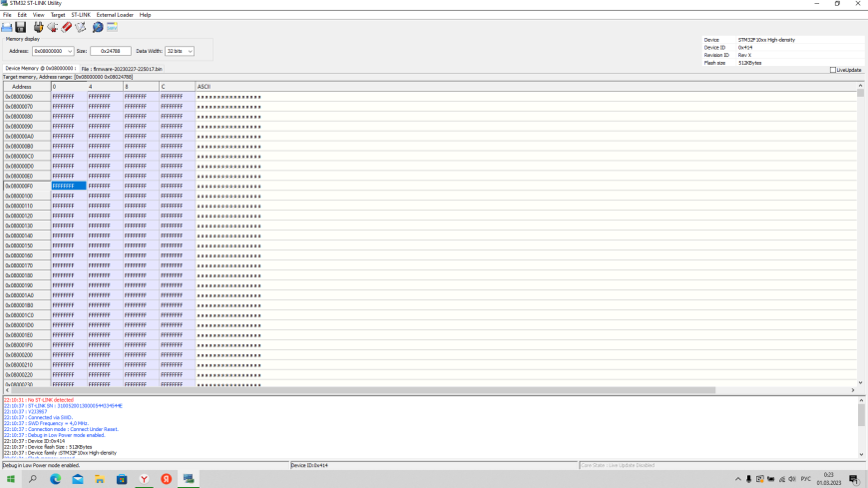Click the Save file floppy icon
Screen dimensions: 868x488
coord(21,27)
